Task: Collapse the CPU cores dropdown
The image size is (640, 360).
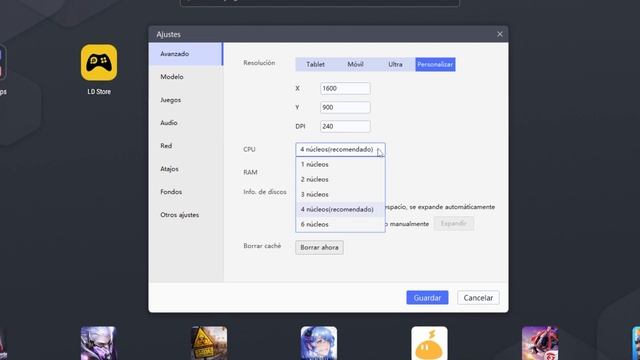Action: pos(340,149)
